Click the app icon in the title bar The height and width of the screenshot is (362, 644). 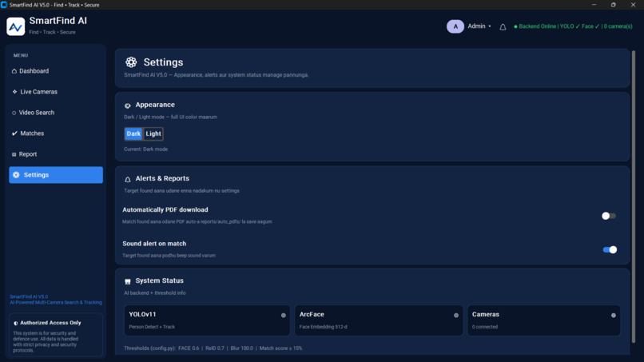coord(4,5)
